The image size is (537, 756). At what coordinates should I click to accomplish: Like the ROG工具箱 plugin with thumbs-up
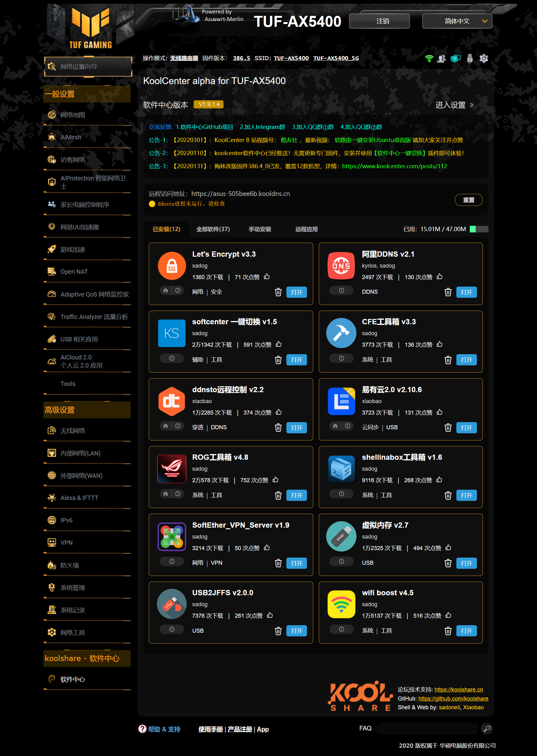click(276, 480)
